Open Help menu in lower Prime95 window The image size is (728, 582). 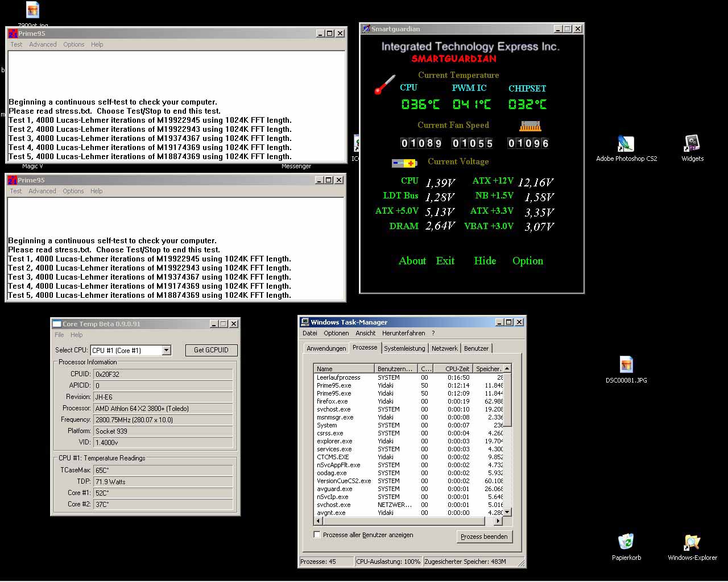click(x=97, y=191)
